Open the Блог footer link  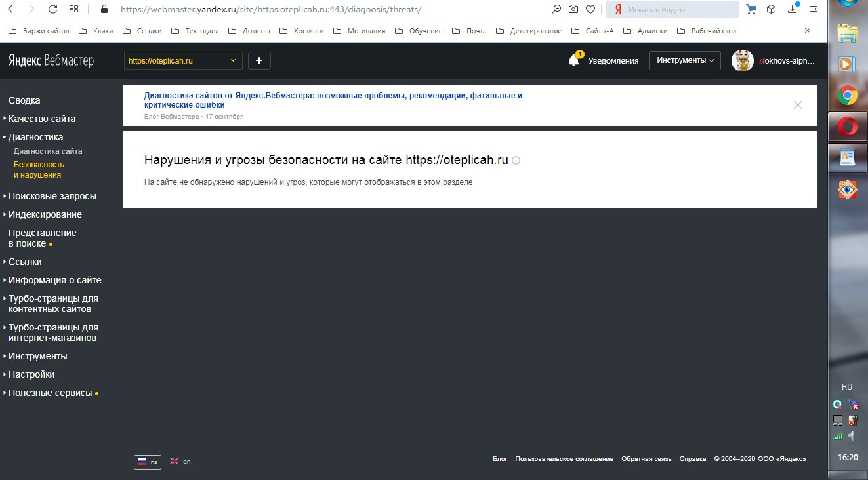click(x=500, y=459)
